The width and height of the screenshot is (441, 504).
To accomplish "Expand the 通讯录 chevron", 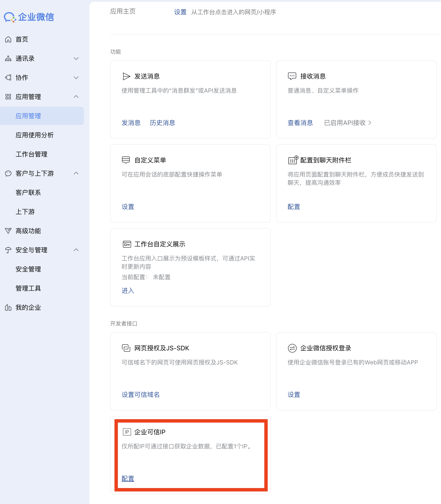I will coord(76,59).
